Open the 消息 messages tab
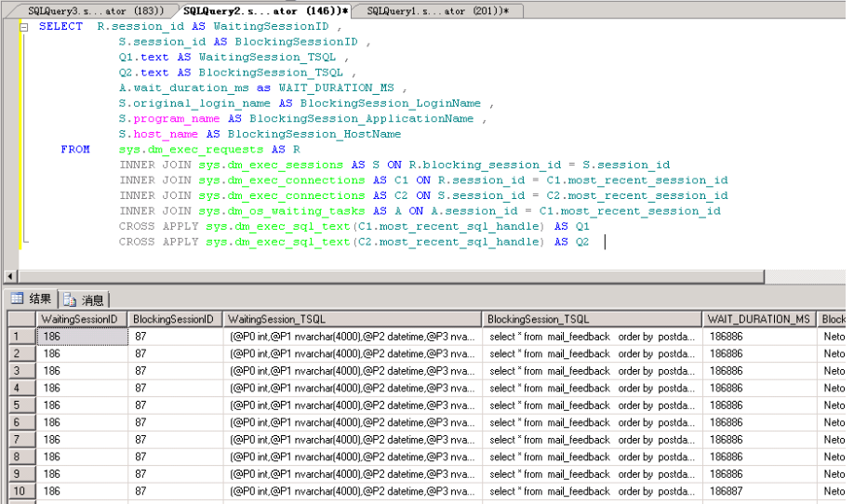854x504 pixels. click(x=84, y=300)
